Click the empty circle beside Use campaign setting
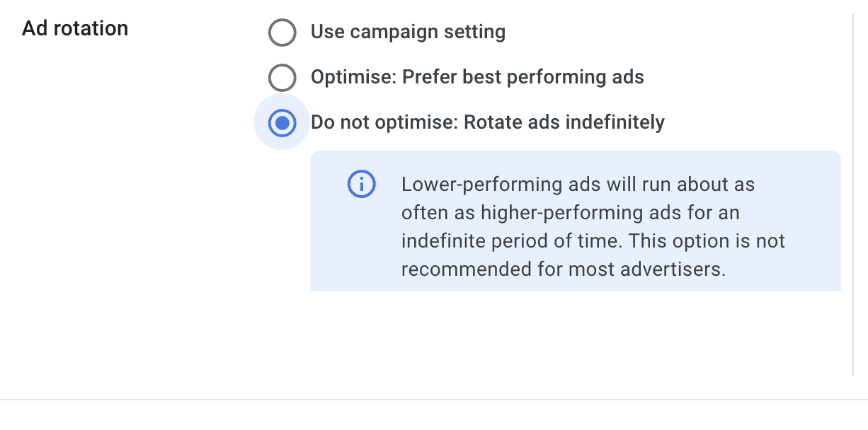This screenshot has height=430, width=868. click(x=282, y=33)
